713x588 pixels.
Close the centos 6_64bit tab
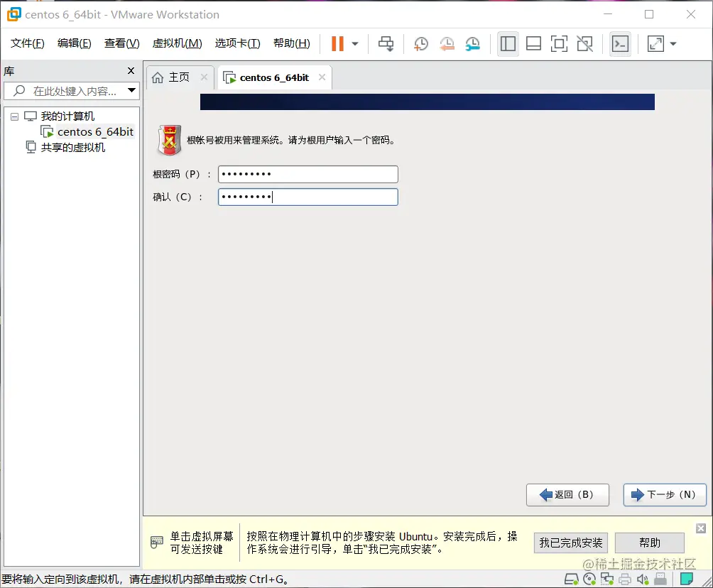coord(322,77)
